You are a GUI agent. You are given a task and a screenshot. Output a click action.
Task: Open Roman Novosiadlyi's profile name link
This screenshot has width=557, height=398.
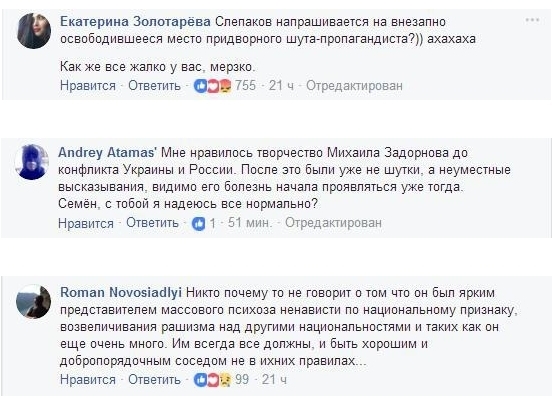pos(121,292)
